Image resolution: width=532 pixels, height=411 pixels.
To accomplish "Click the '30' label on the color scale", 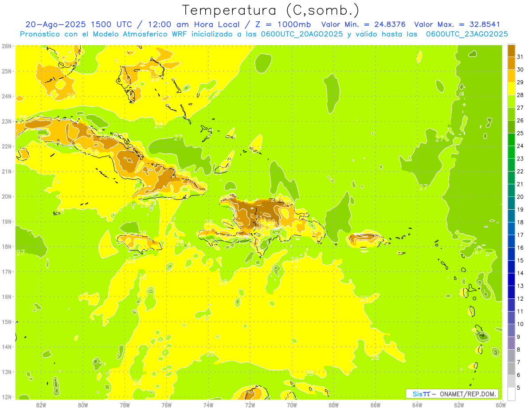I will [520, 70].
